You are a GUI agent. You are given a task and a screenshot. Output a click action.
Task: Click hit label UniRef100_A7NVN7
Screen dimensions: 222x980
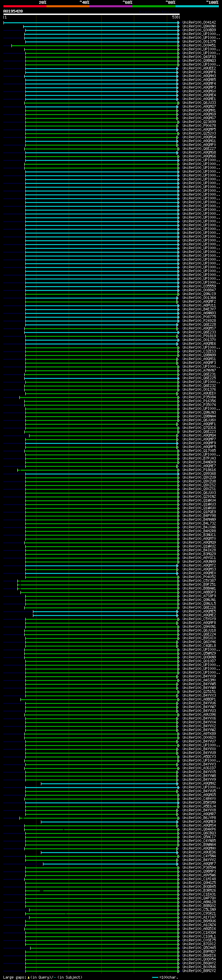199,370
